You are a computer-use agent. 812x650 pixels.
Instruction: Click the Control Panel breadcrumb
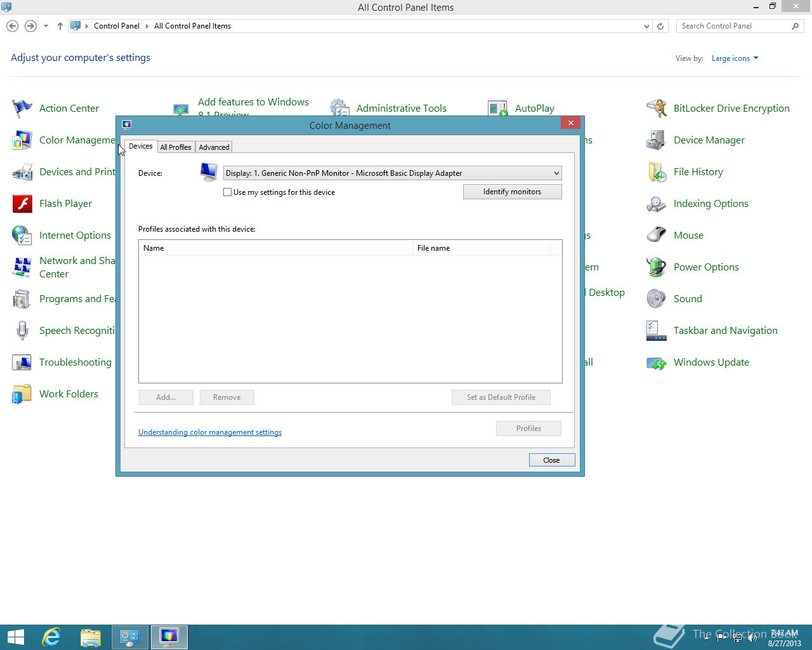click(x=117, y=26)
